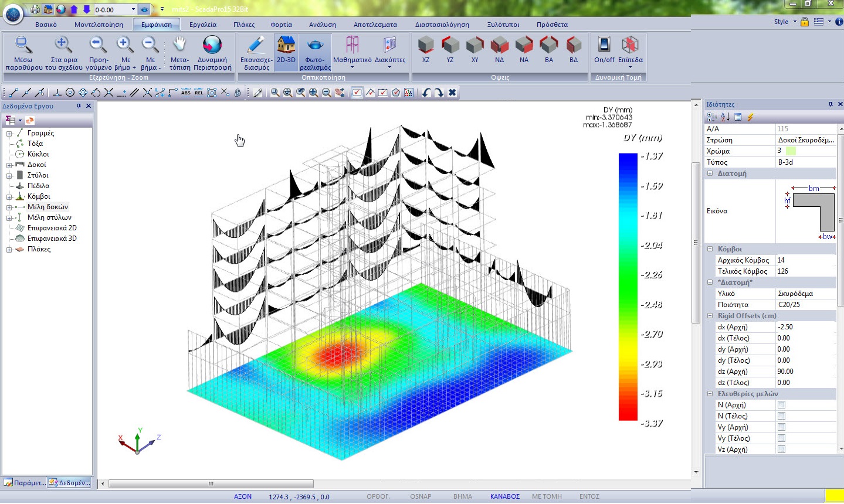
Task: Expand the Διατομή section in properties
Action: [710, 173]
